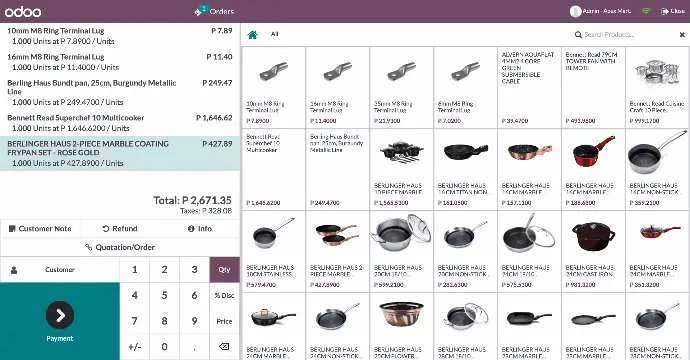Click the Refund button

[120, 228]
